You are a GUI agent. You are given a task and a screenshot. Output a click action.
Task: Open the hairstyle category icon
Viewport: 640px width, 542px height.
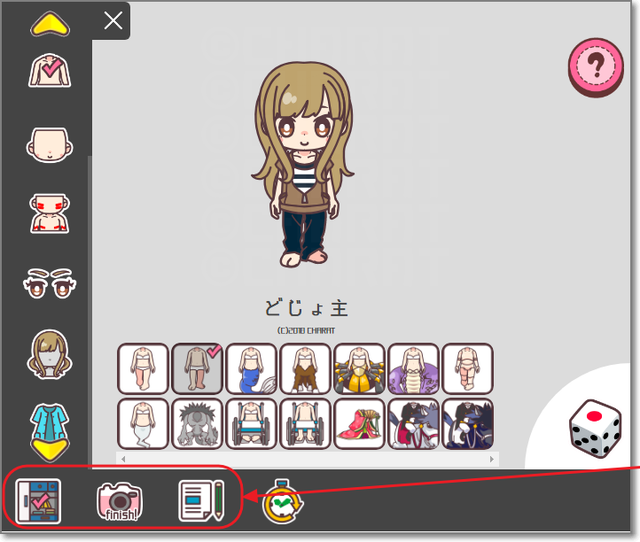(x=47, y=354)
